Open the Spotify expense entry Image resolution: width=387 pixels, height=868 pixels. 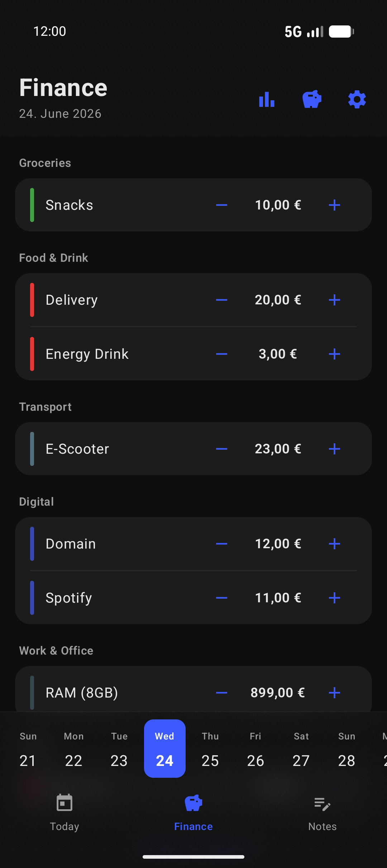pyautogui.click(x=193, y=598)
